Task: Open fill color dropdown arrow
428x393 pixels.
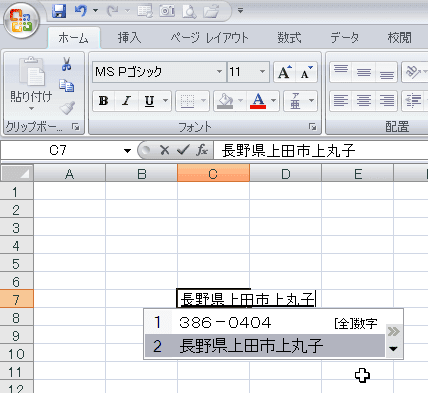Action: [x=240, y=100]
